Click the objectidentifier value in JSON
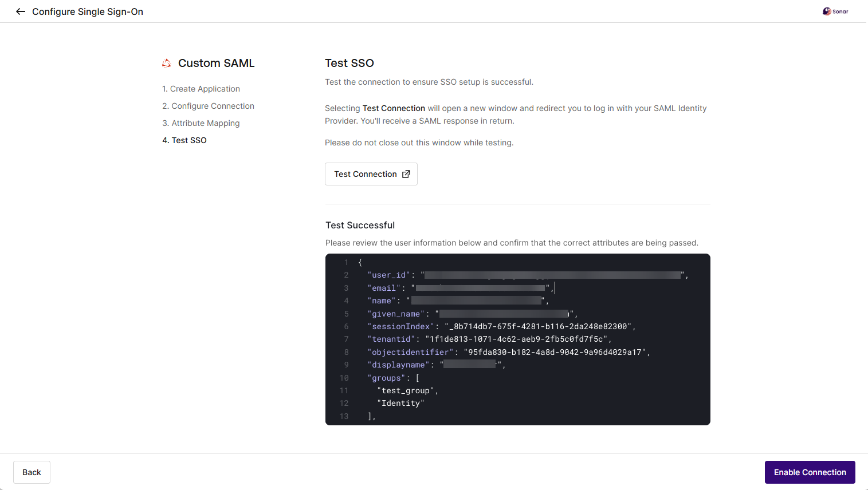868x490 pixels. [x=555, y=352]
